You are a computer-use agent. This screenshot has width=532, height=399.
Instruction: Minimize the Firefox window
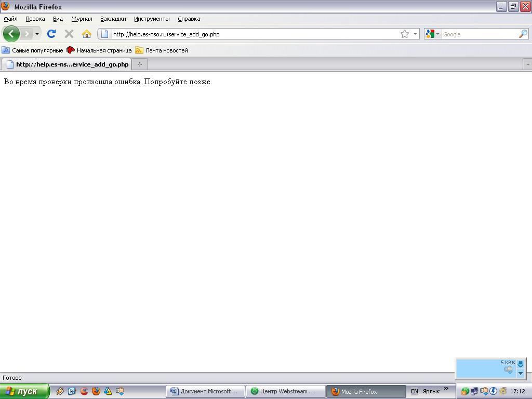click(501, 6)
